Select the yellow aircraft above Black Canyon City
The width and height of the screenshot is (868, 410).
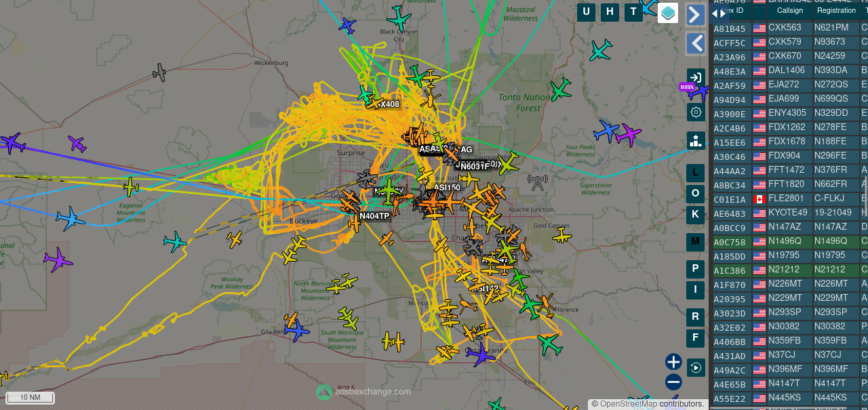[x=399, y=17]
